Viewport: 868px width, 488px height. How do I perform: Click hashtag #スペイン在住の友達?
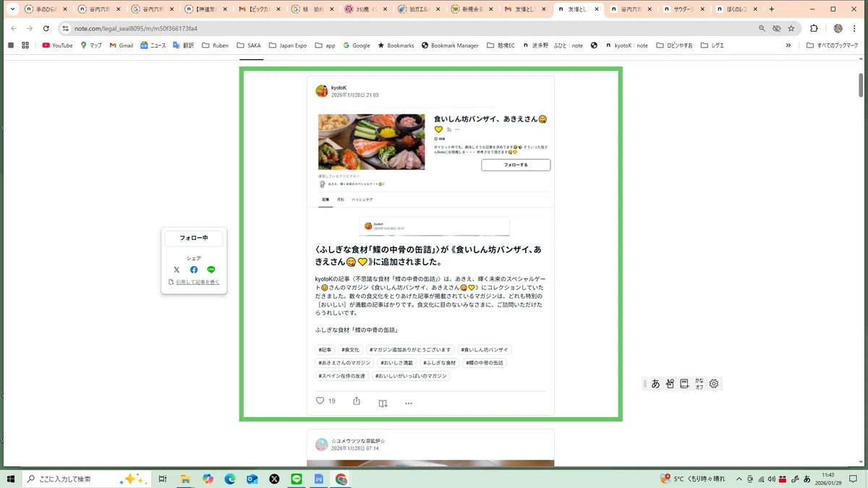coord(342,376)
